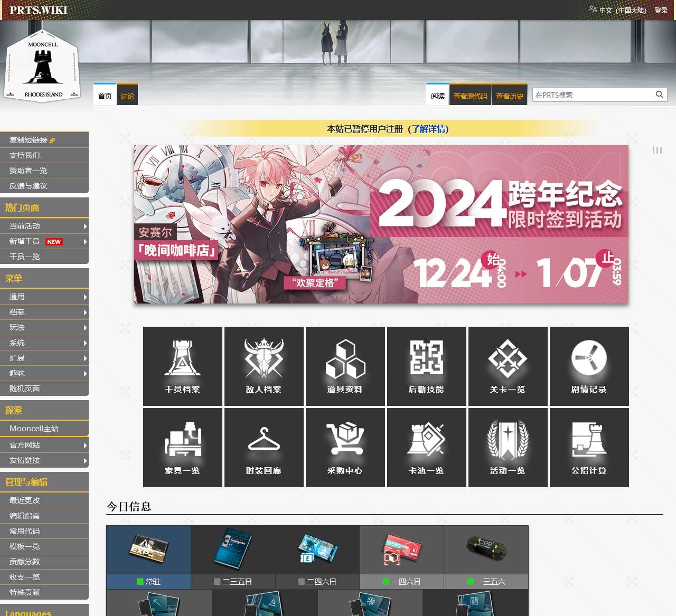Open the 活动一览 event list tile
676x616 pixels.
(x=508, y=447)
